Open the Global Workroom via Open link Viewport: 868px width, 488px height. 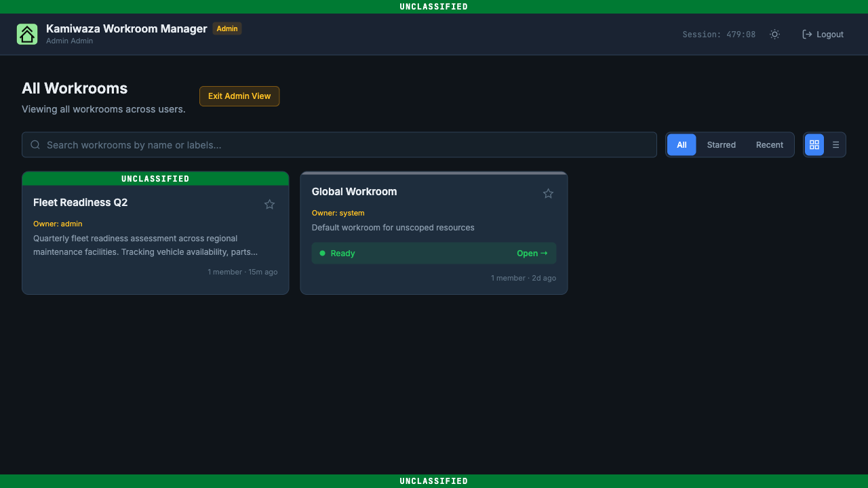pos(532,253)
